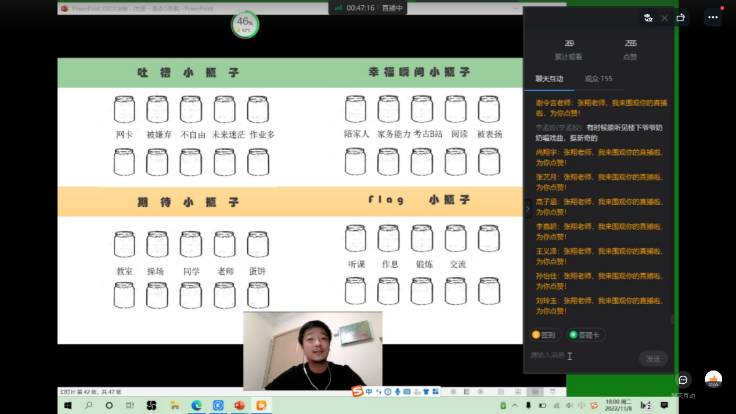736x414 pixels.
Task: Open the three-dots more options menu
Action: click(x=713, y=17)
